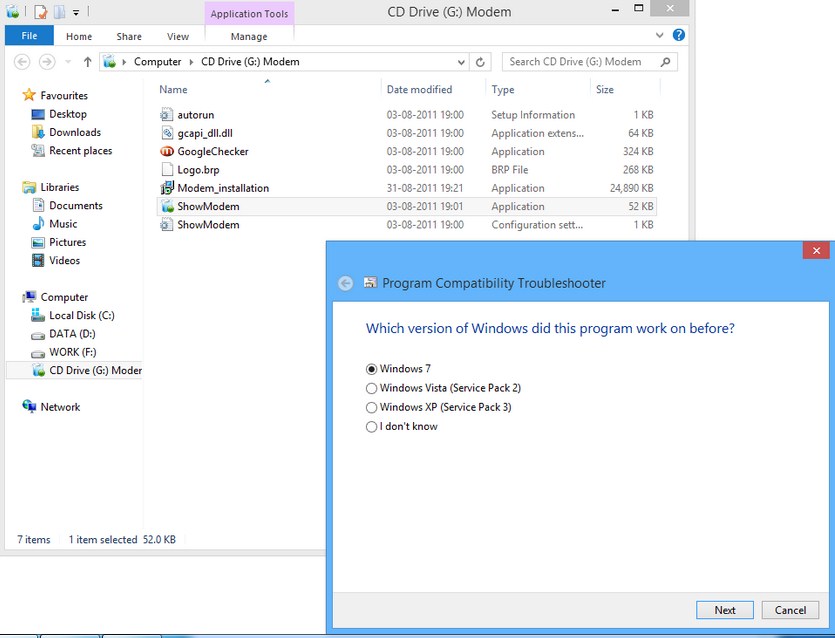Image resolution: width=835 pixels, height=638 pixels.
Task: Expand the ribbon with the chevron arrow
Action: pos(659,35)
